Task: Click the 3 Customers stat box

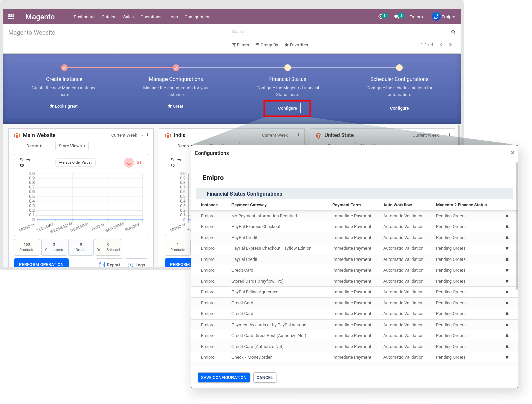Action: (54, 247)
